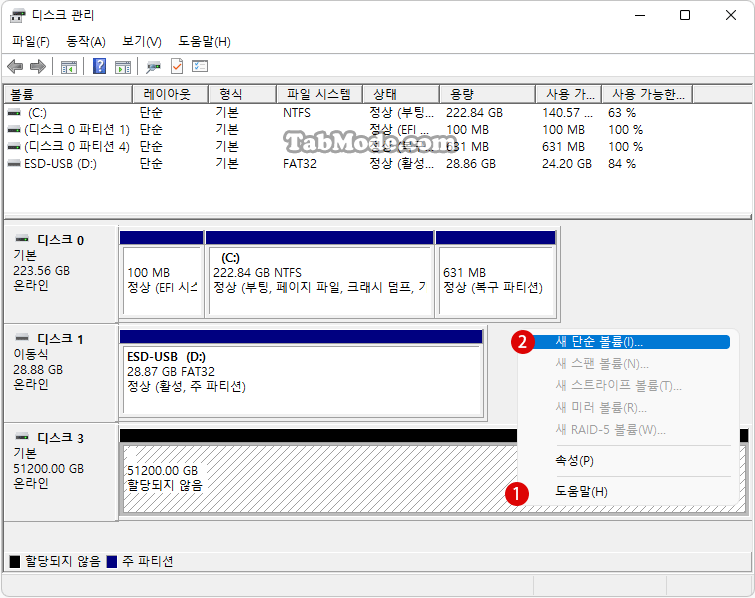Viewport: 755px width, 598px height.
Task: Sort by the 형식 column header
Action: tap(243, 94)
